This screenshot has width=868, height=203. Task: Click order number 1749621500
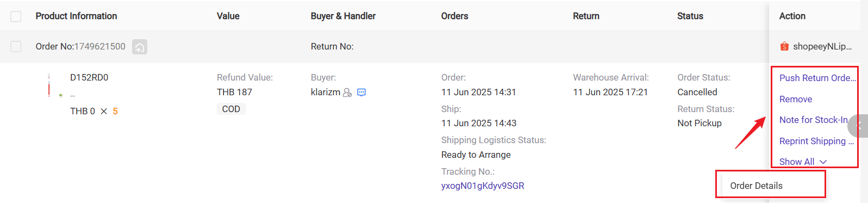point(99,46)
